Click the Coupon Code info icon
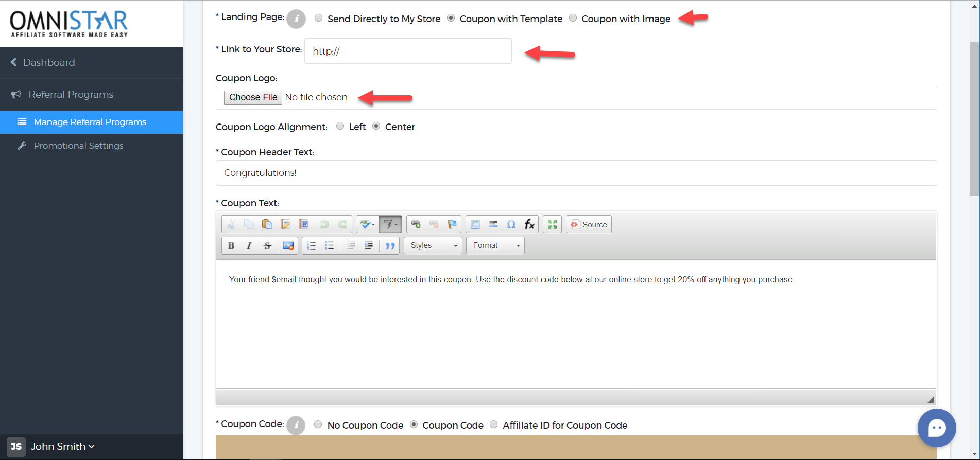 point(296,426)
